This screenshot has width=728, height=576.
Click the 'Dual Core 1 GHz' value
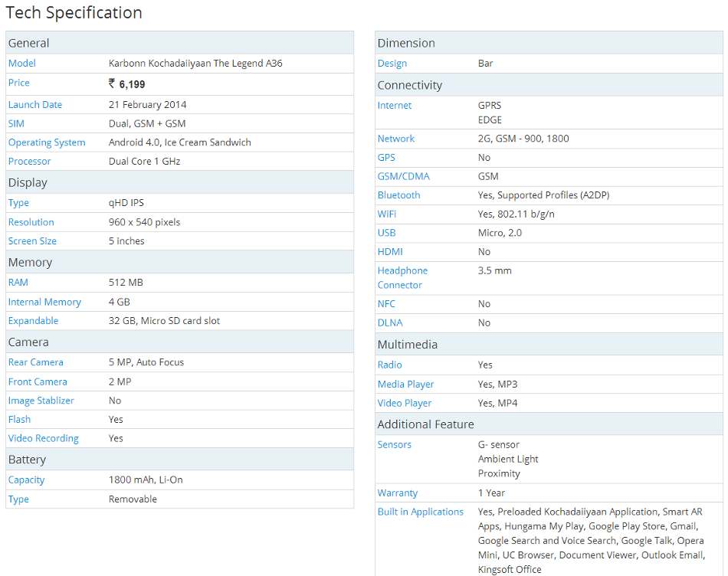click(144, 161)
